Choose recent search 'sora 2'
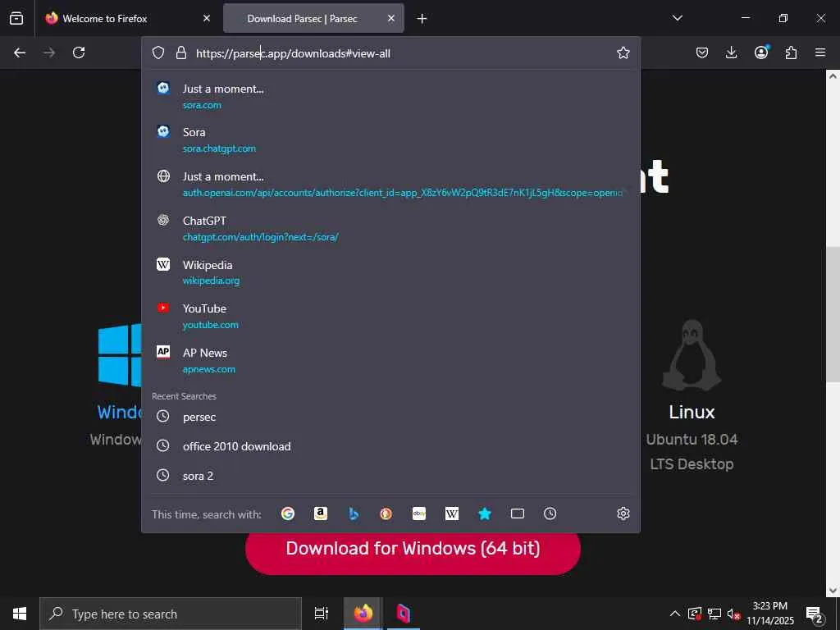This screenshot has width=840, height=630. coord(390,476)
